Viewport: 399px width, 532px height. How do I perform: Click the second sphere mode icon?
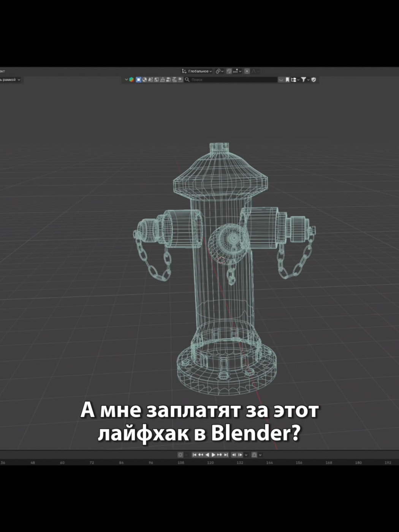pyautogui.click(x=144, y=80)
